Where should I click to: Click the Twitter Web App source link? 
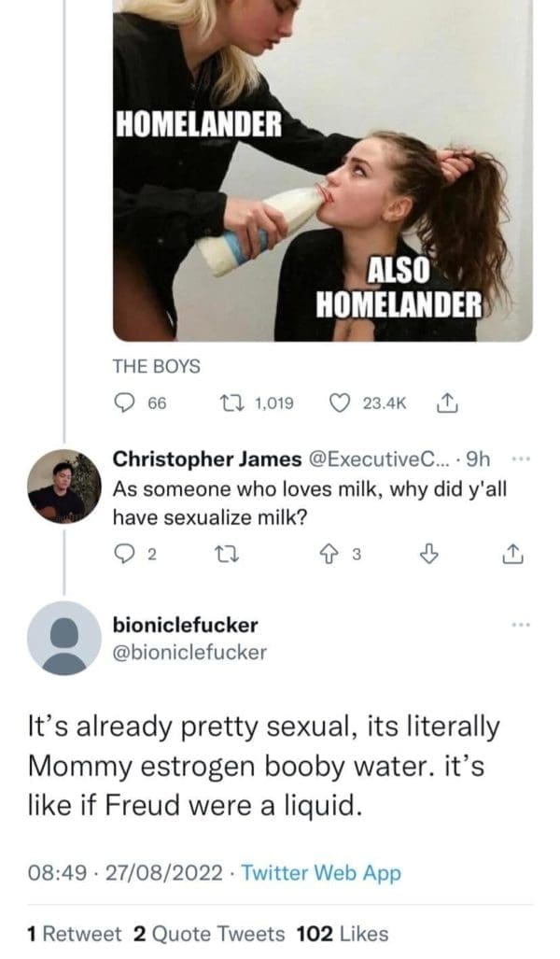[x=321, y=873]
